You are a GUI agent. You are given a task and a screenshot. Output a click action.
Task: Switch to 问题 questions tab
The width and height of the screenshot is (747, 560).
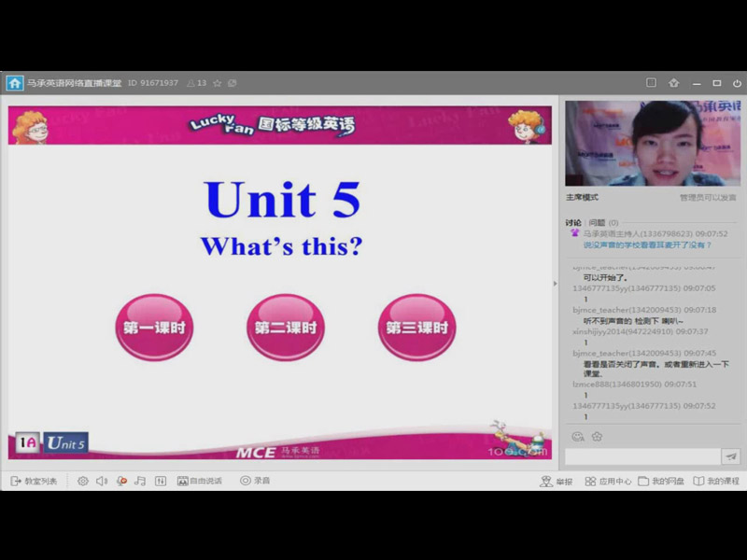(x=597, y=222)
